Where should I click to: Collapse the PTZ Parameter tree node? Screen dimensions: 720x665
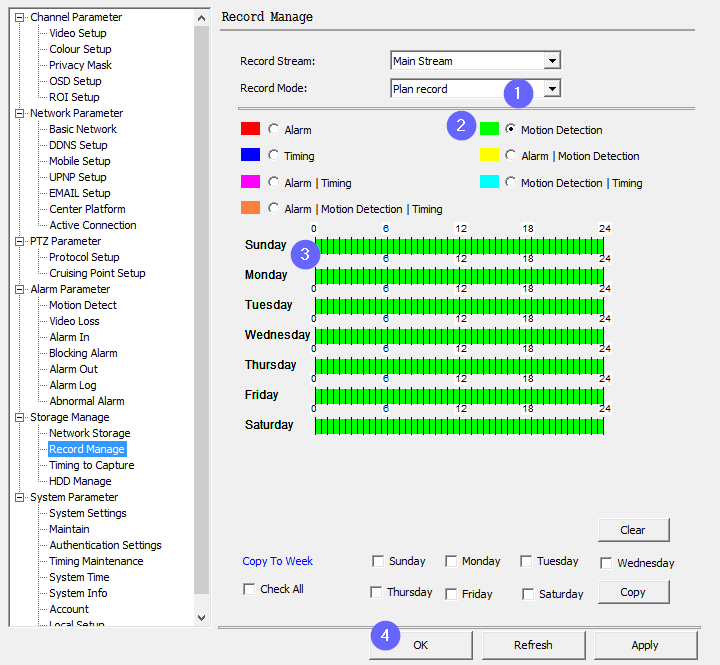tap(19, 242)
